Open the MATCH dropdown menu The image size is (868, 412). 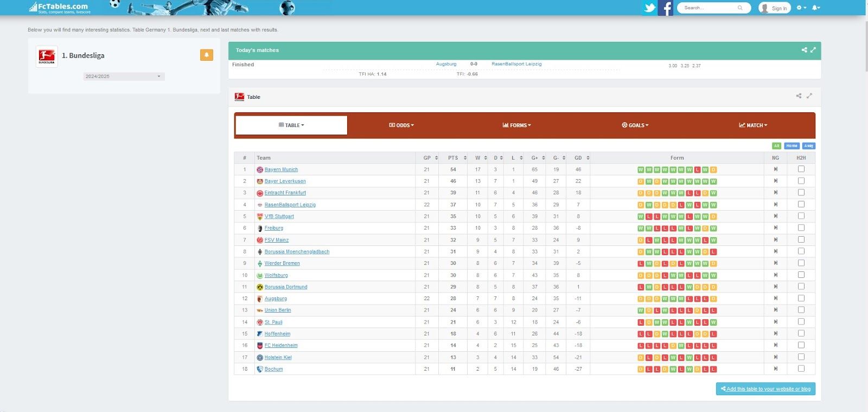click(753, 125)
